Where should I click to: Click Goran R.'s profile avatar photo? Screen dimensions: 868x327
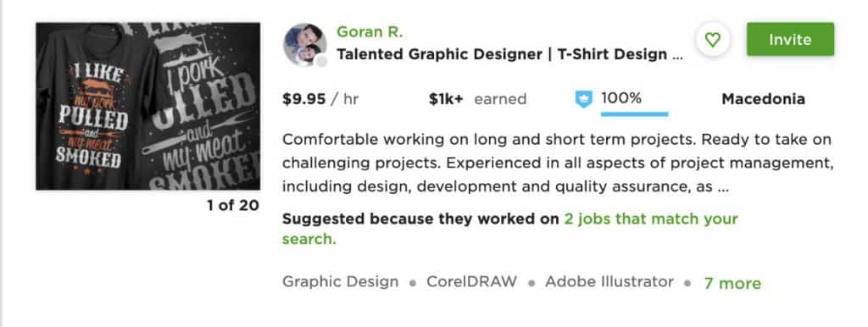pyautogui.click(x=304, y=45)
